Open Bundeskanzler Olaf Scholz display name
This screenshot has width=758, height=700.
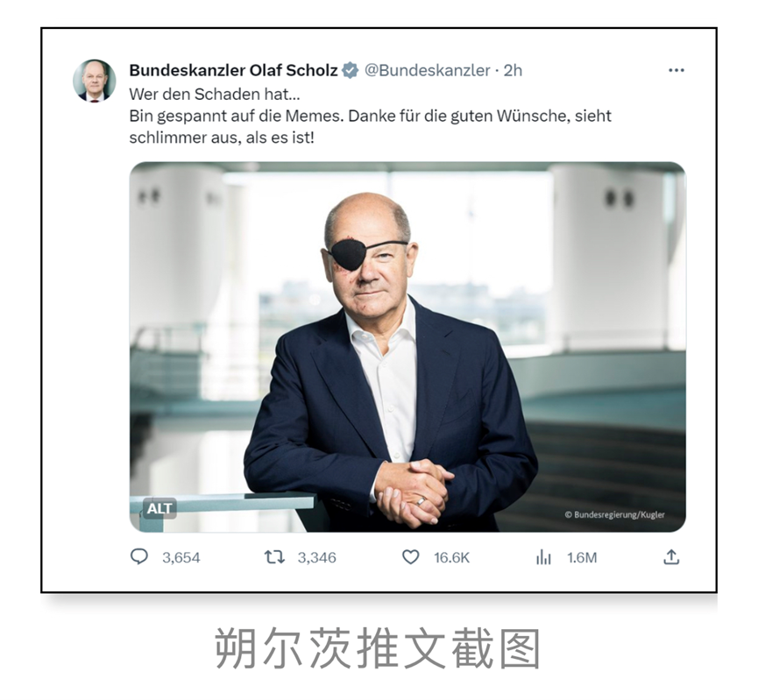[x=233, y=71]
